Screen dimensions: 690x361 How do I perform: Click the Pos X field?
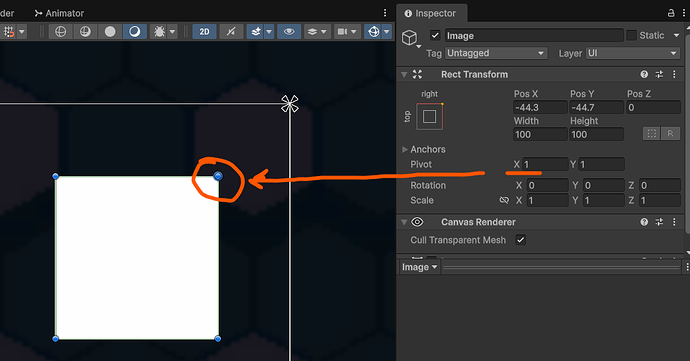point(540,107)
